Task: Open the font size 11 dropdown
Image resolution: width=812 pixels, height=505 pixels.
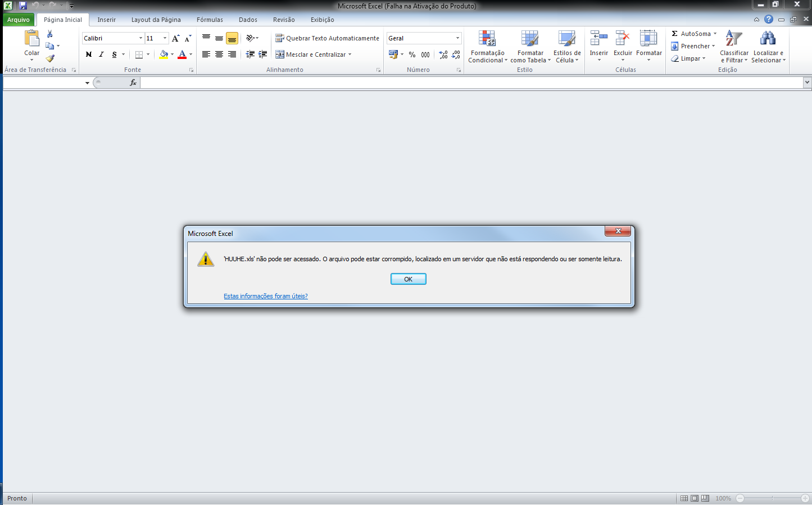Action: (165, 38)
